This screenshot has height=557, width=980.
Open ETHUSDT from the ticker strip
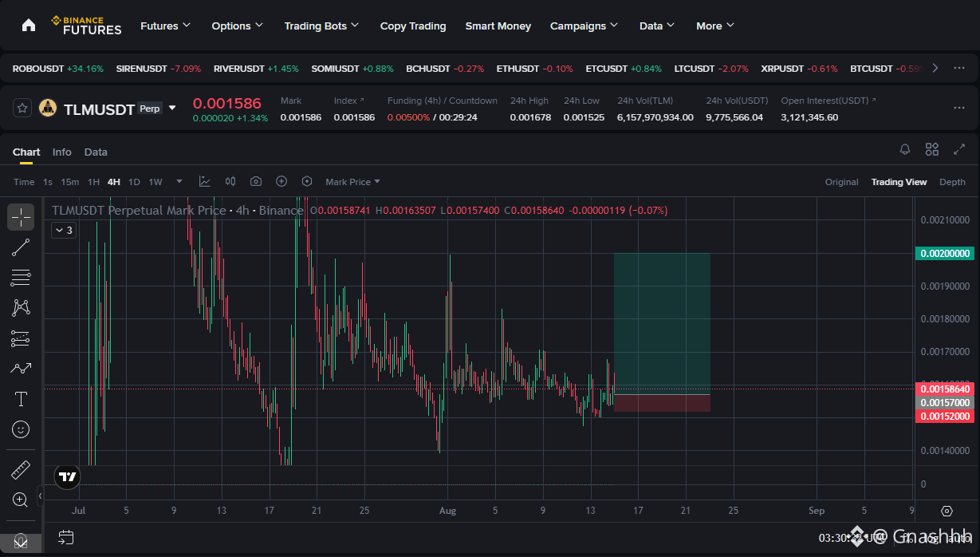(x=534, y=69)
